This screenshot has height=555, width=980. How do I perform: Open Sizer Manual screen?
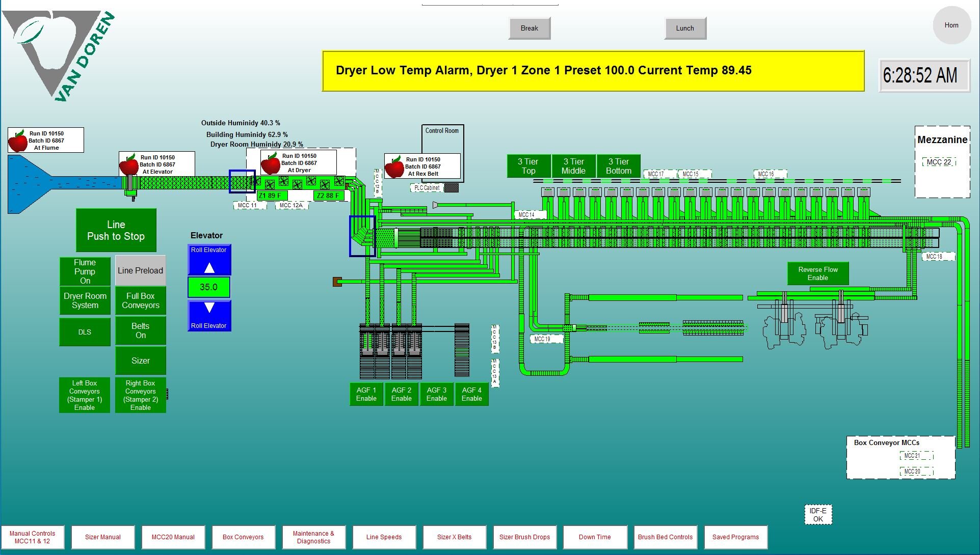(103, 537)
